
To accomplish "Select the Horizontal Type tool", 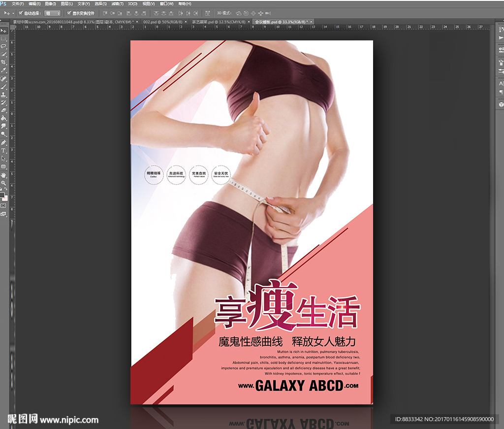I will point(3,151).
